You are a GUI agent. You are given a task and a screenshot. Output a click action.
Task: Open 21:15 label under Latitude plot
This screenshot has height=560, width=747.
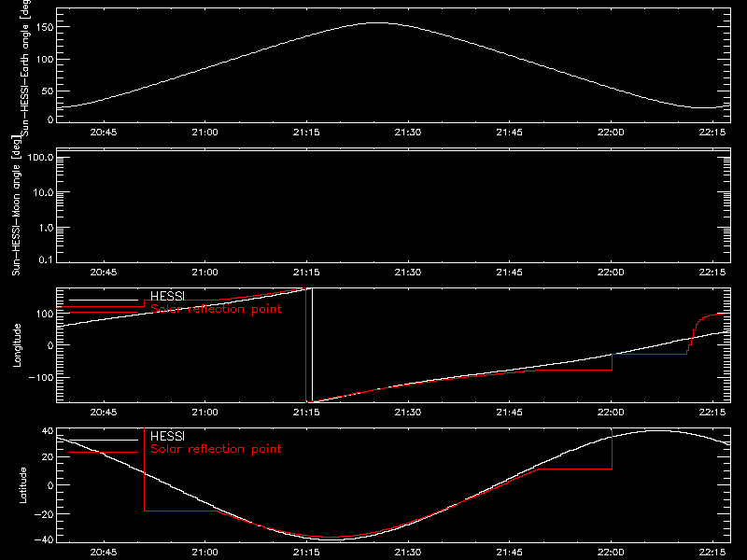point(306,553)
